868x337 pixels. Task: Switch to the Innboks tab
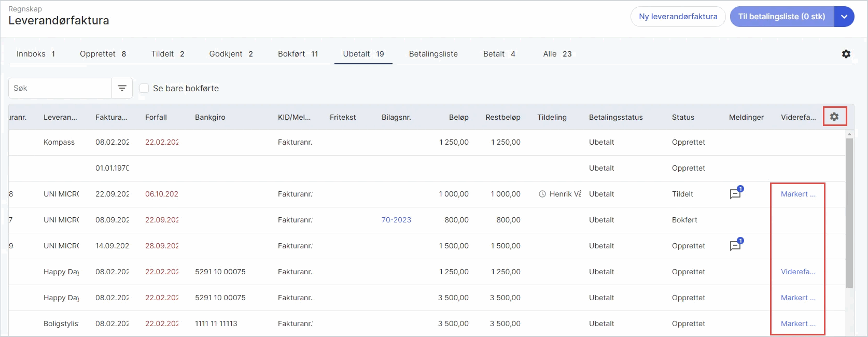pyautogui.click(x=36, y=54)
